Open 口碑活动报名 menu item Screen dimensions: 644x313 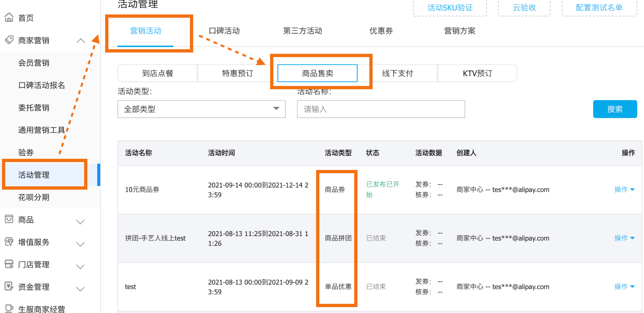[x=42, y=85]
